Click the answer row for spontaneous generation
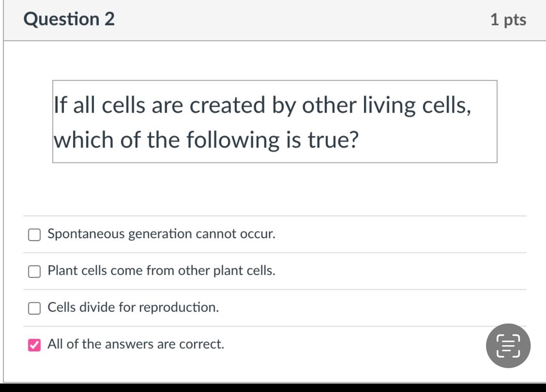 (162, 233)
